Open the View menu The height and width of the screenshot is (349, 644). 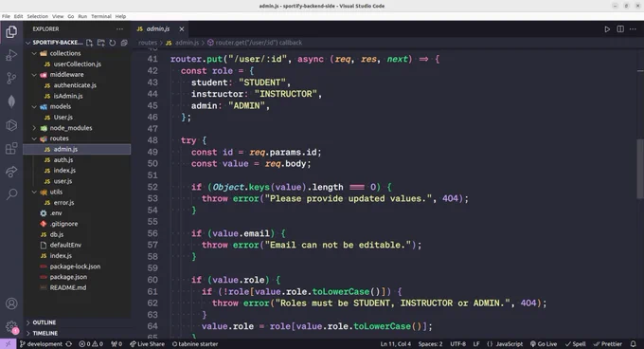pos(58,16)
